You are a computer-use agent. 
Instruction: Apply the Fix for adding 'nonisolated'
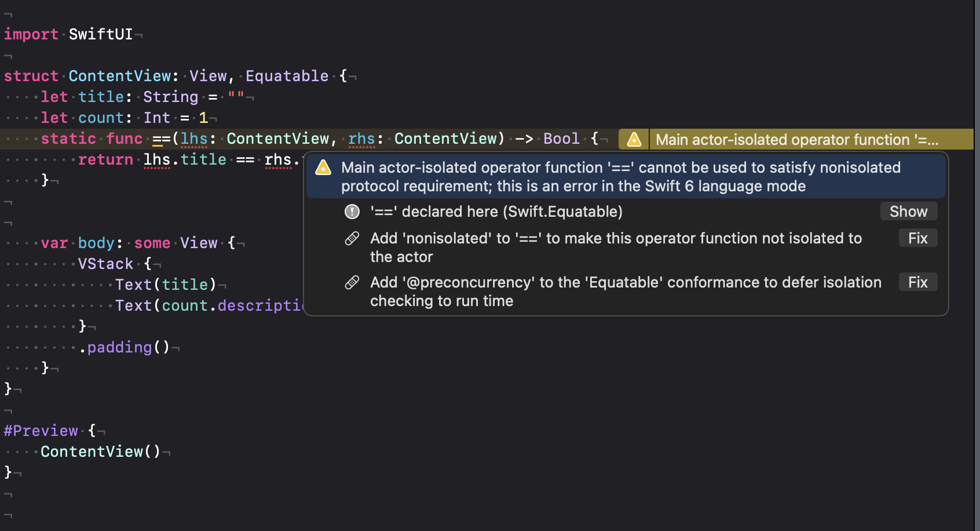coord(917,238)
